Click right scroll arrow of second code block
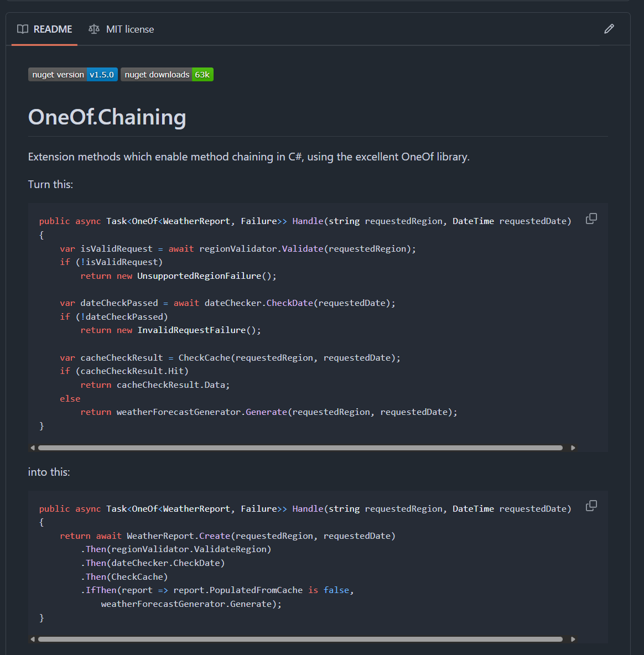 pos(573,639)
